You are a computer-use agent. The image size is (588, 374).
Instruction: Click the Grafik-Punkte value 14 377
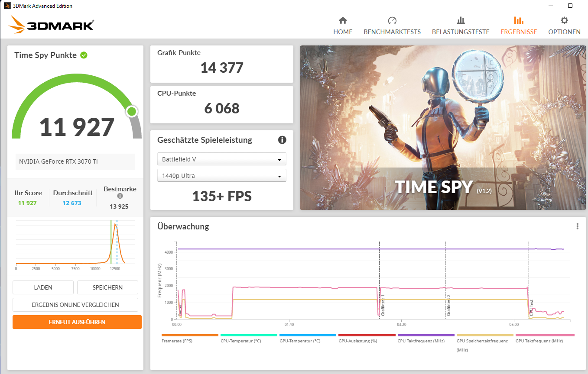click(x=222, y=68)
